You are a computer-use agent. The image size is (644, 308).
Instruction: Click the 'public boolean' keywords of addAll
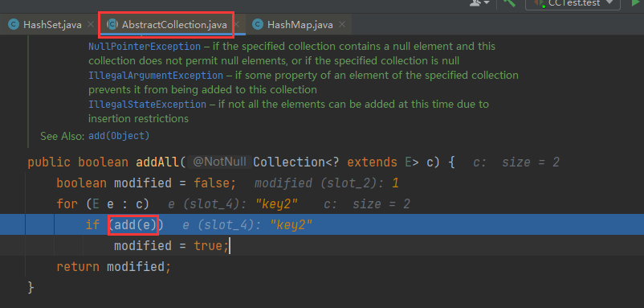tap(78, 162)
